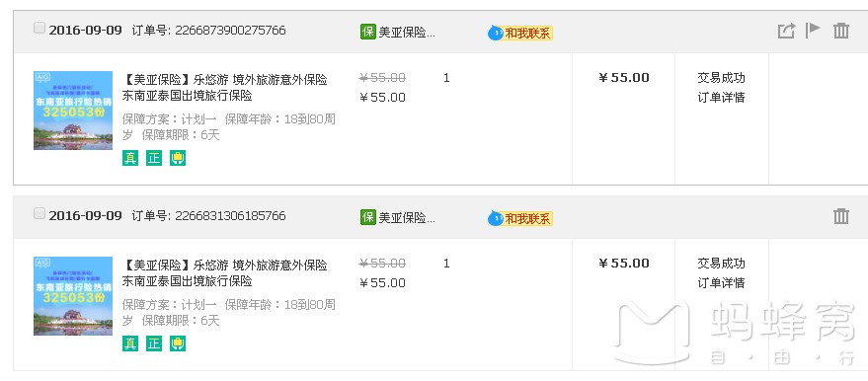
Task: Click the green shield badge in second order
Action: 178,343
